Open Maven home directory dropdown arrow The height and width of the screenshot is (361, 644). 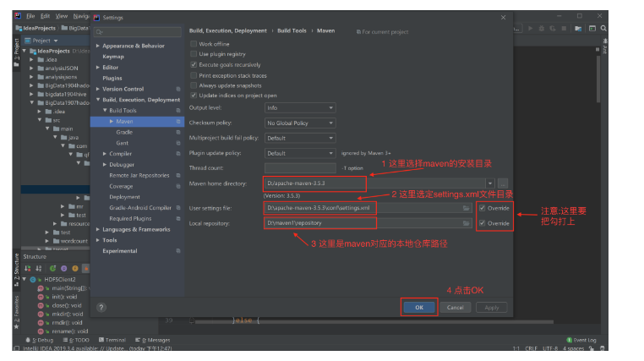490,183
